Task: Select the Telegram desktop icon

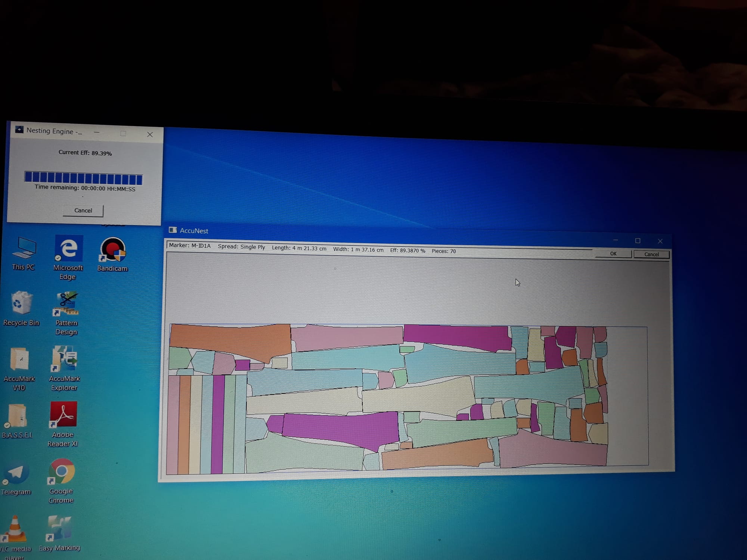Action: [16, 473]
